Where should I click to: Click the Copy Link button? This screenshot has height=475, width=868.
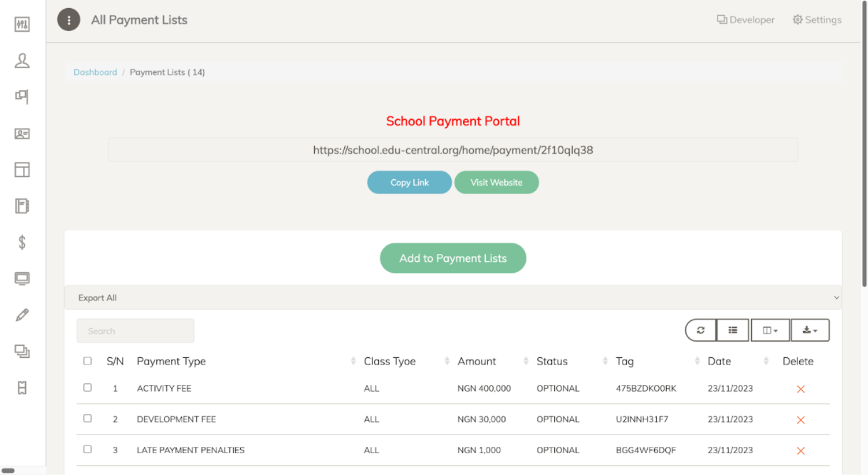409,183
